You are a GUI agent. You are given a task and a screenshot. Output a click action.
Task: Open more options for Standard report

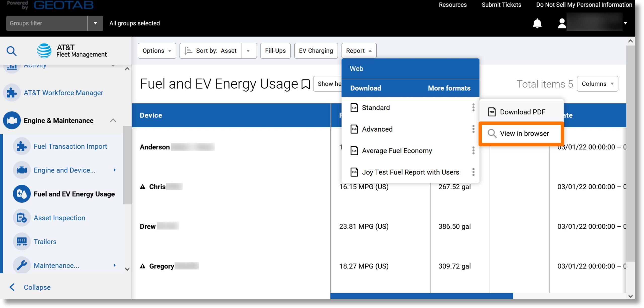point(473,108)
